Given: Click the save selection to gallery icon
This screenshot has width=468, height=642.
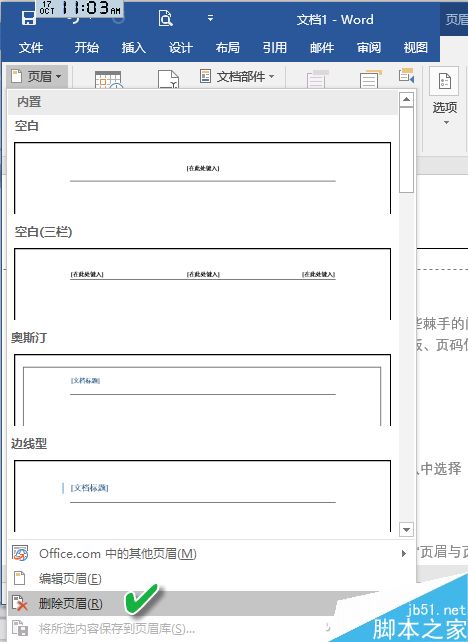Looking at the screenshot, I should pos(20,628).
